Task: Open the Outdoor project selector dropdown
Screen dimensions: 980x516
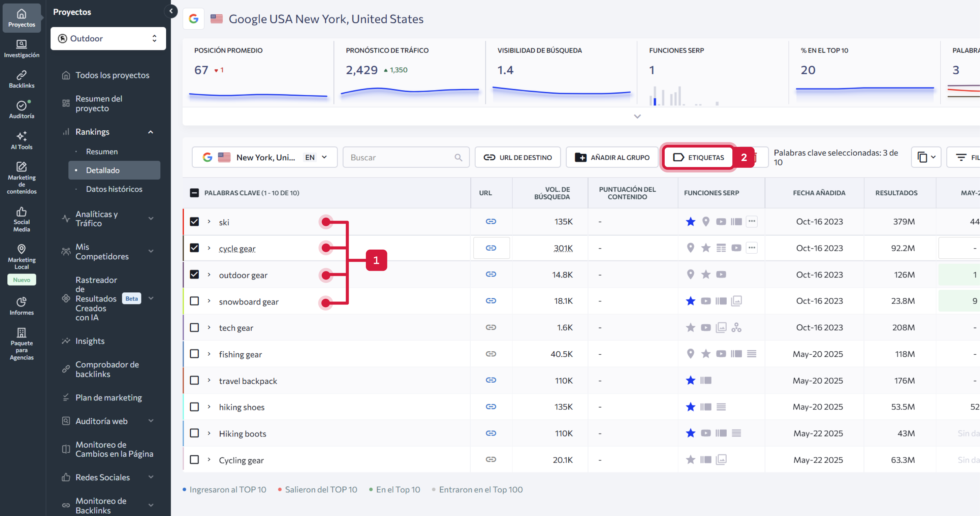Action: click(108, 38)
